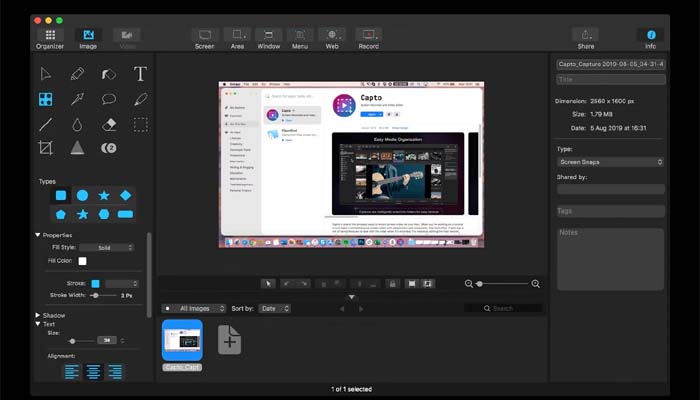Choose the circle shape type

(82, 195)
